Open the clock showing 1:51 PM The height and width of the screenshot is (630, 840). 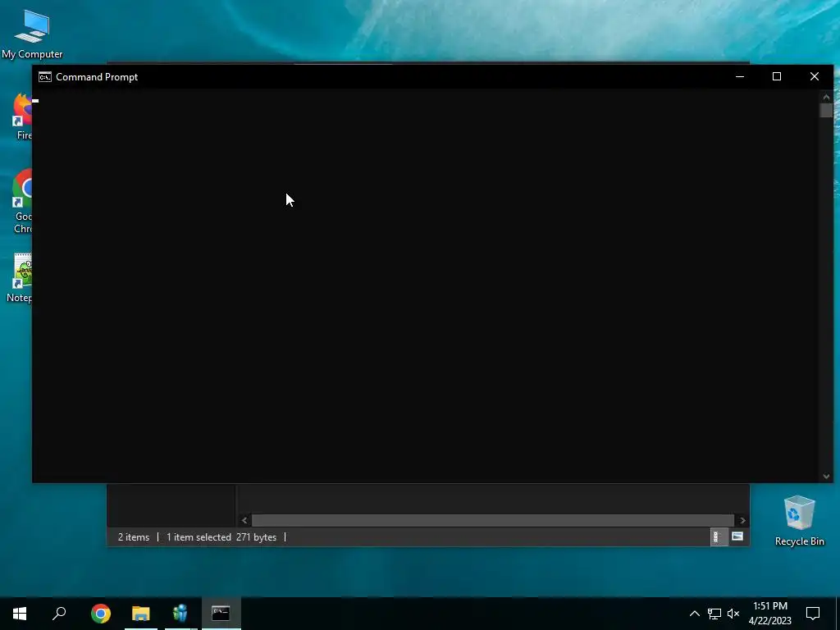(769, 614)
